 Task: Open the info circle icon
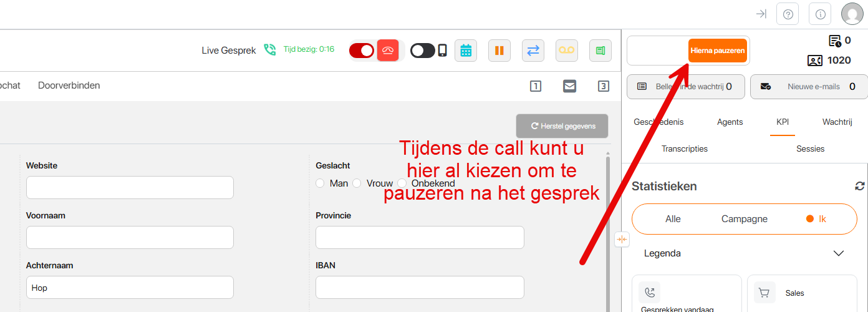point(820,14)
